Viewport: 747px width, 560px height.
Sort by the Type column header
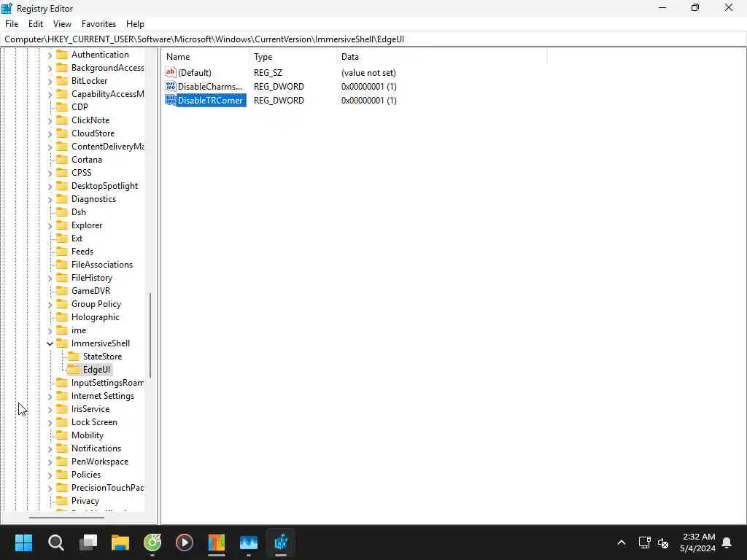293,57
